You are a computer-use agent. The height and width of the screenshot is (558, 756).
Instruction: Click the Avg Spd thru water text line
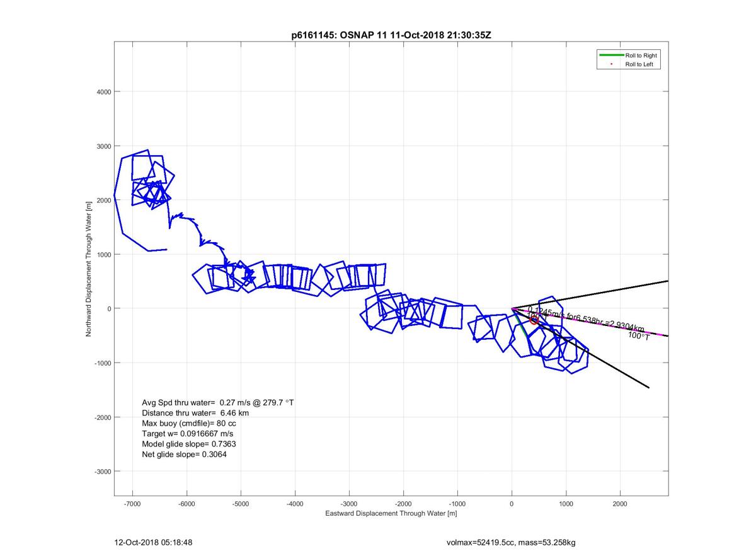point(218,402)
